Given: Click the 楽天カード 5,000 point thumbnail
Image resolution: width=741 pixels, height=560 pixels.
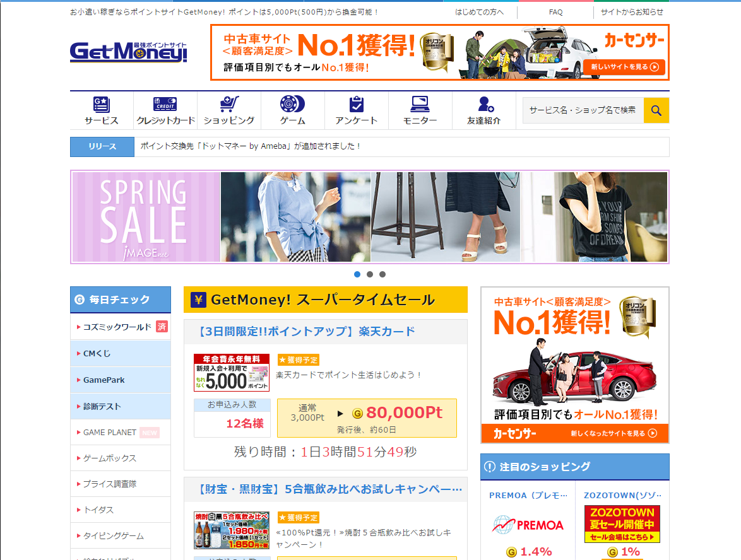Looking at the screenshot, I should [232, 373].
